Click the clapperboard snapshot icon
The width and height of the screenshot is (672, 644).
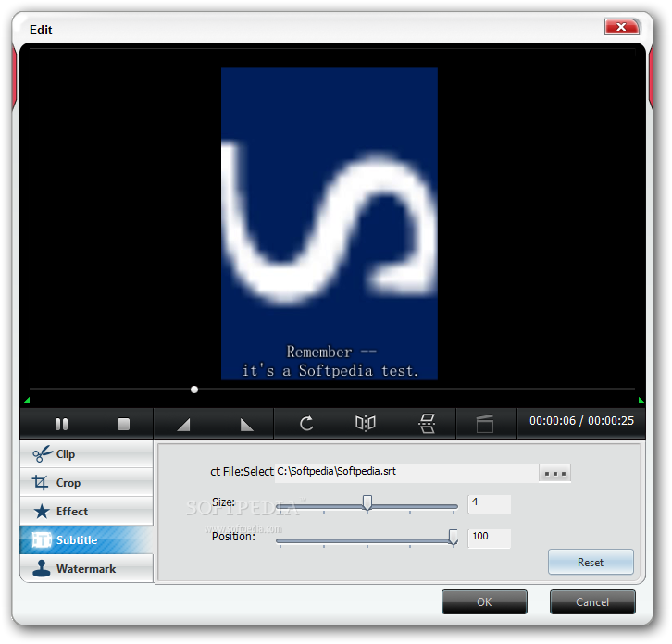point(485,424)
